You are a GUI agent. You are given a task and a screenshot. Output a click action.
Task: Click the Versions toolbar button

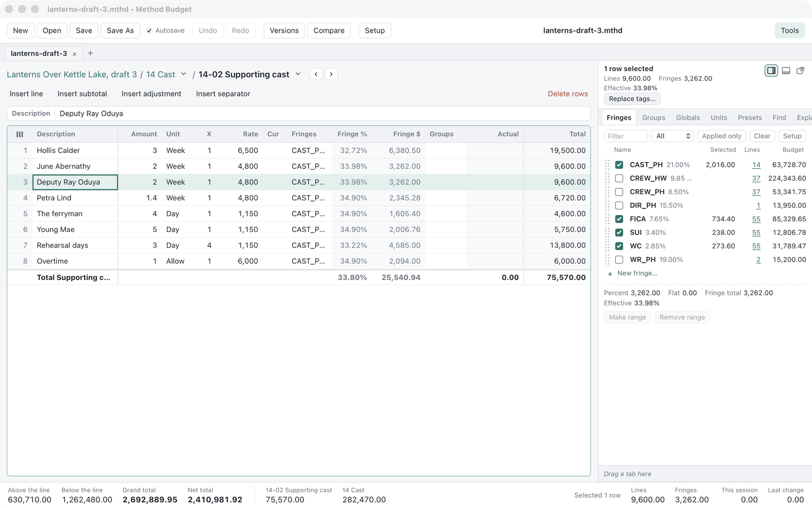[284, 30]
